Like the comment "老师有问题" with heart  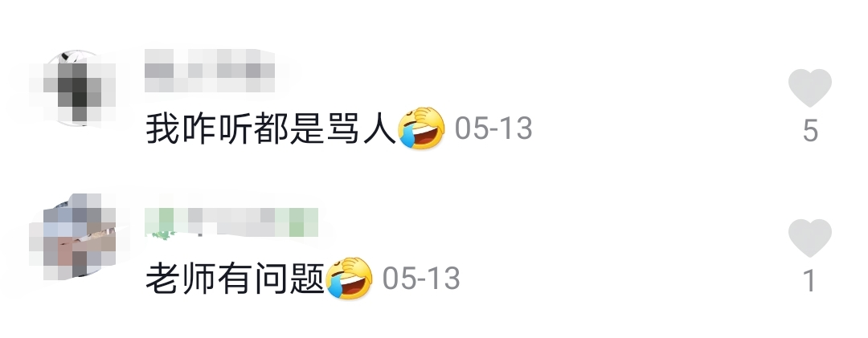coord(810,238)
